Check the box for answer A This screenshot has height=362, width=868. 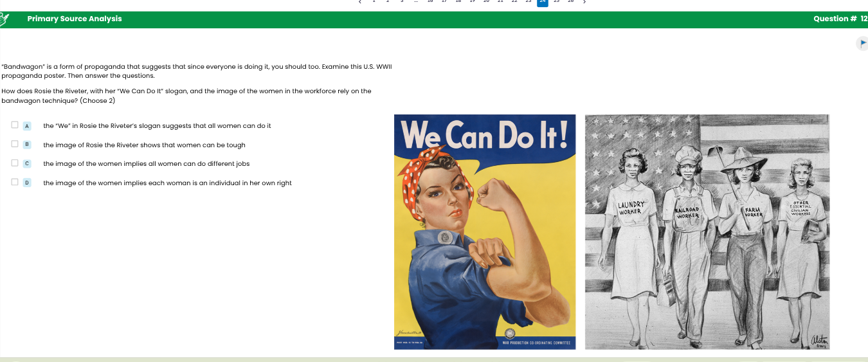tap(14, 125)
